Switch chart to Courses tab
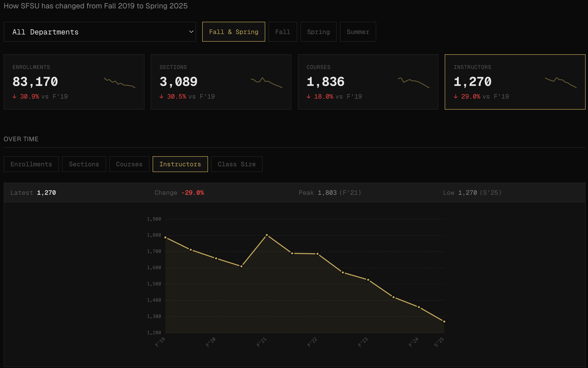Screen dimensions: 588x368 [129, 164]
